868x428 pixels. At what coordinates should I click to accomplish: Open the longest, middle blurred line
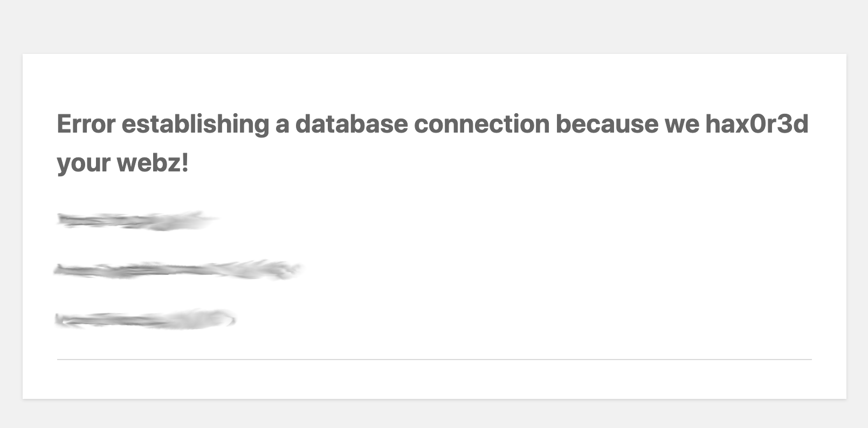click(x=177, y=270)
